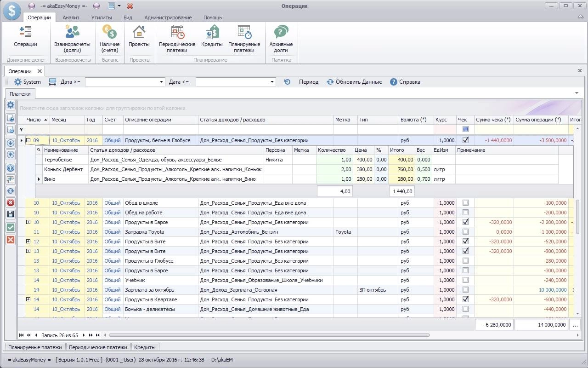Click the expand-all plus page icon
Screen dimensions: 588x368
(x=11, y=119)
